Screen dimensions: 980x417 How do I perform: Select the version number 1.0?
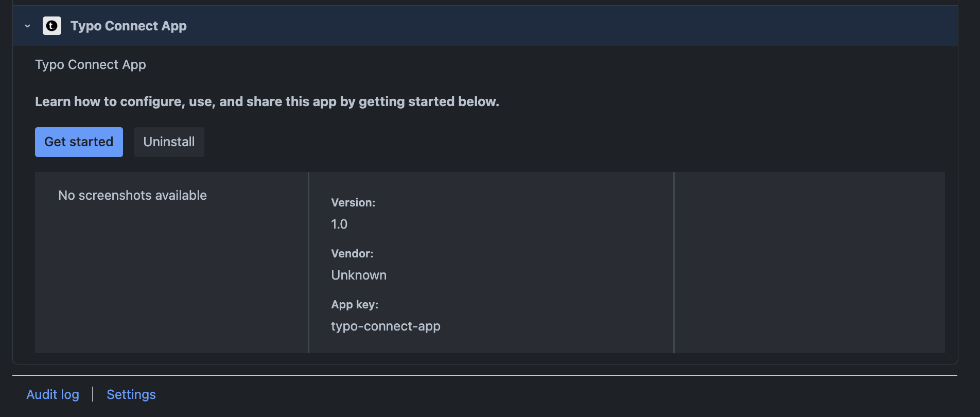pyautogui.click(x=339, y=224)
